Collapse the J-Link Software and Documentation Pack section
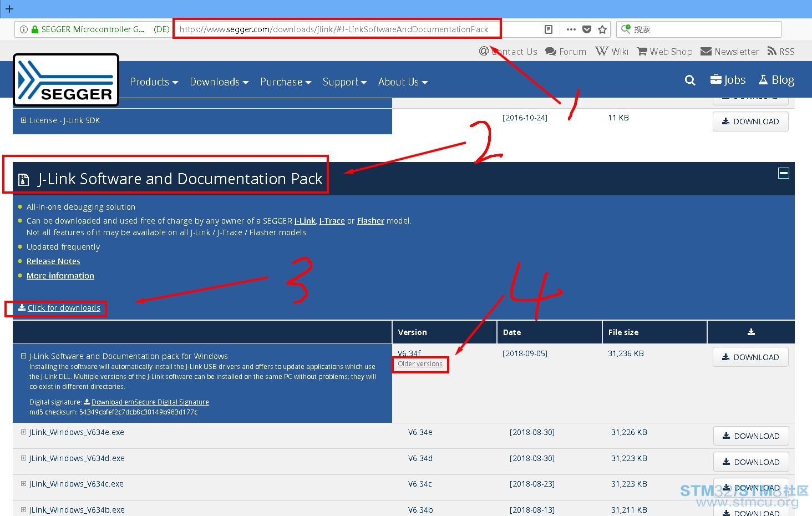Image resolution: width=812 pixels, height=516 pixels. click(784, 174)
